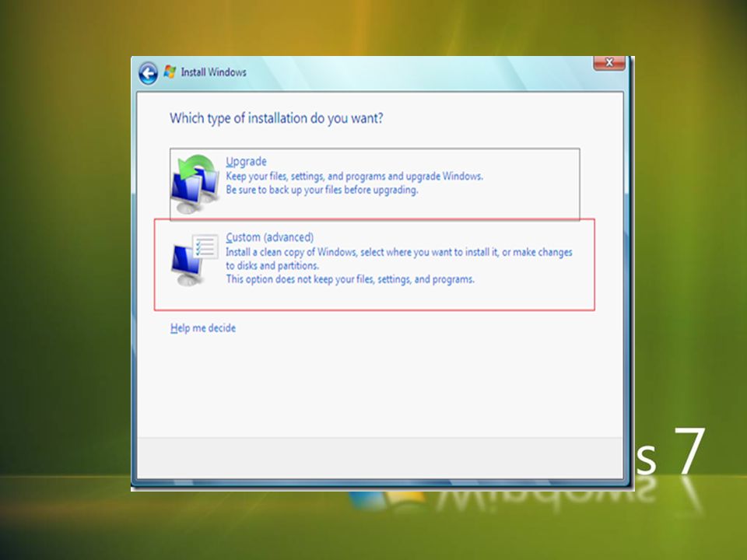Open the Help me decide link

pos(203,328)
